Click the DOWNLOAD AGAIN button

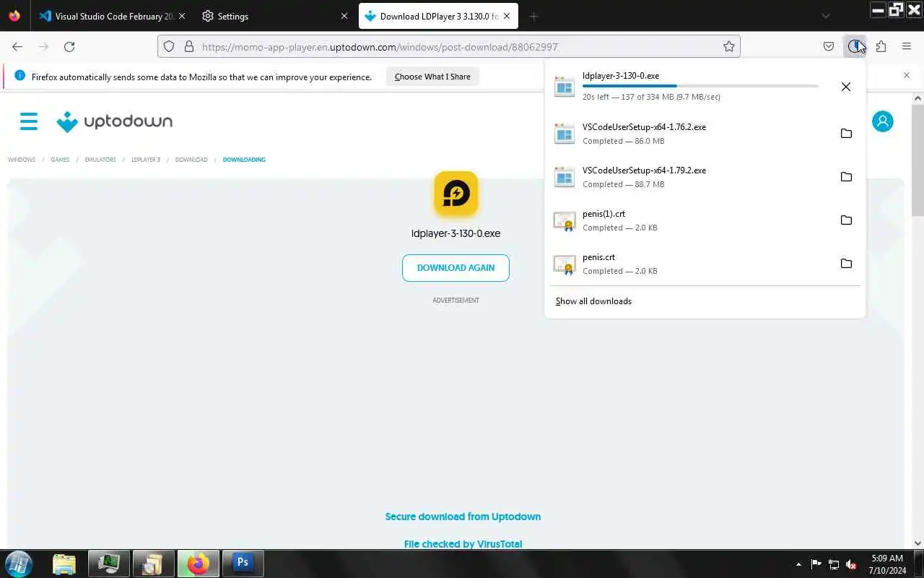point(456,267)
